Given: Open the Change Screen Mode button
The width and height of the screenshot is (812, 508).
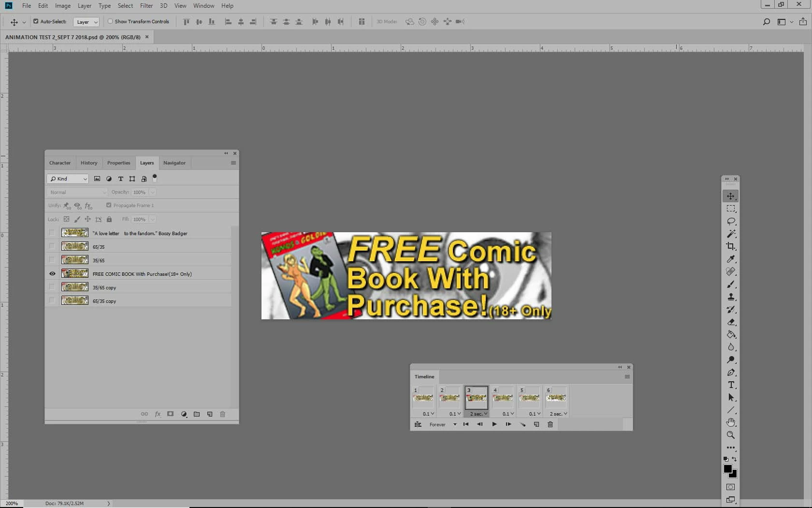Looking at the screenshot, I should click(730, 499).
